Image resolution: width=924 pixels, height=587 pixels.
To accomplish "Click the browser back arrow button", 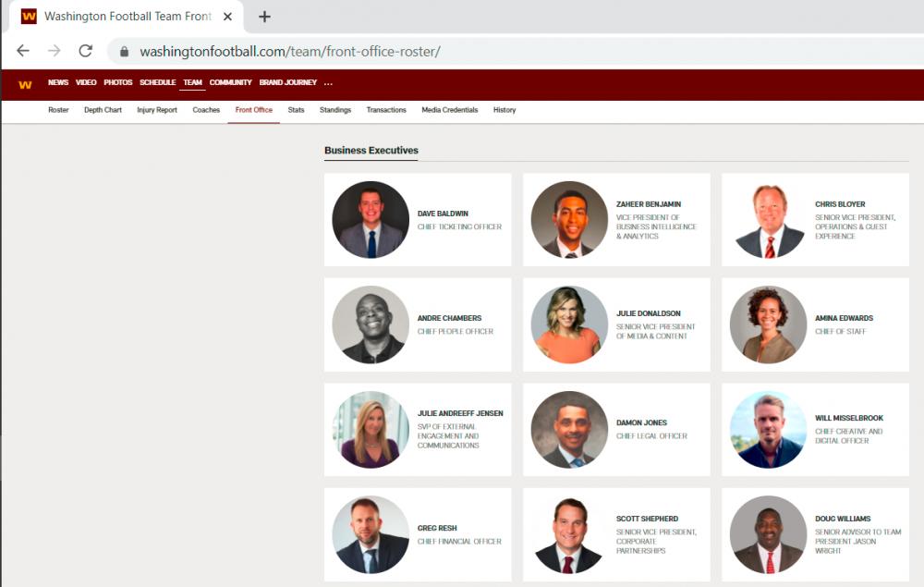I will coord(23,51).
